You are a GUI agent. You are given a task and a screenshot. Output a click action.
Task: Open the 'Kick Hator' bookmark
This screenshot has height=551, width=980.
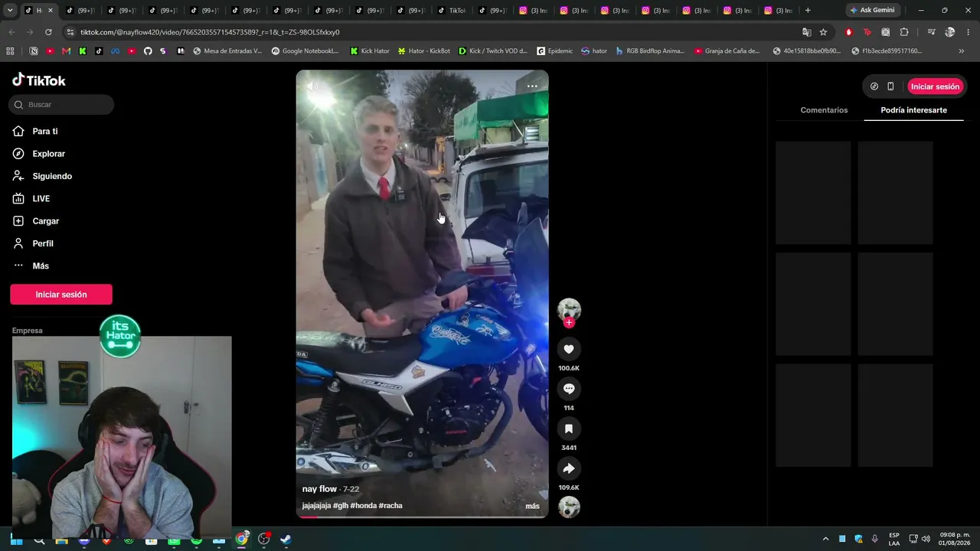click(x=370, y=51)
